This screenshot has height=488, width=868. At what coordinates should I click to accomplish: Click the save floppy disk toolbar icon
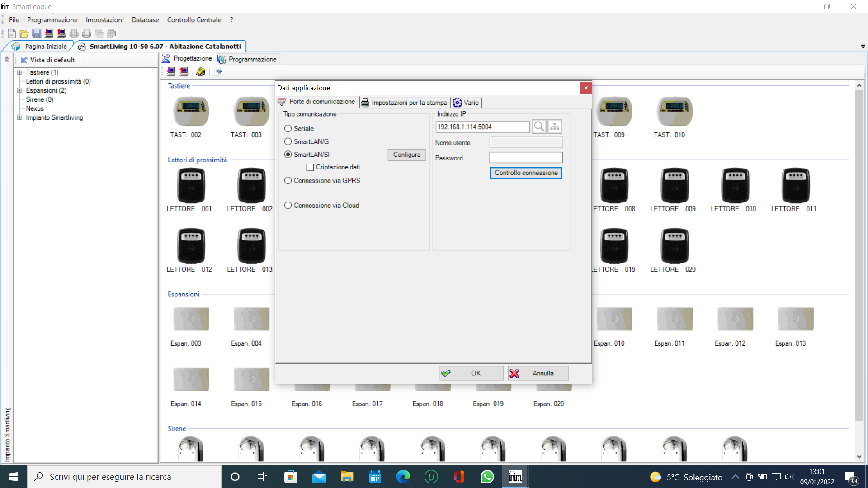37,33
